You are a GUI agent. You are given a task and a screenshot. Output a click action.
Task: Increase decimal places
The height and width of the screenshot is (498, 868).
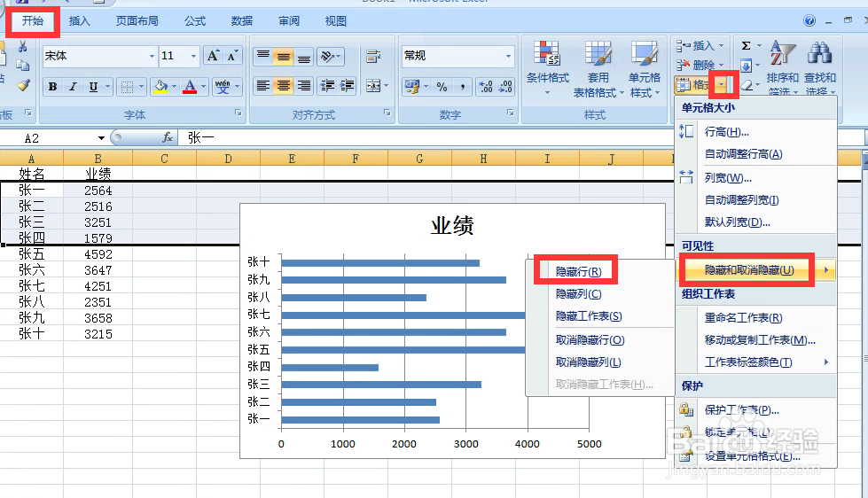(486, 86)
